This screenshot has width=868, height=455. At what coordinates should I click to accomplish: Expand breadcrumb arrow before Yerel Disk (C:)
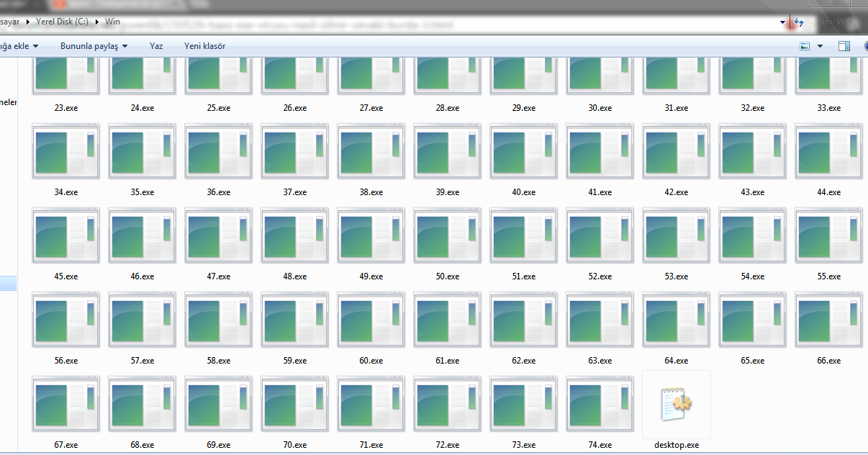click(29, 22)
